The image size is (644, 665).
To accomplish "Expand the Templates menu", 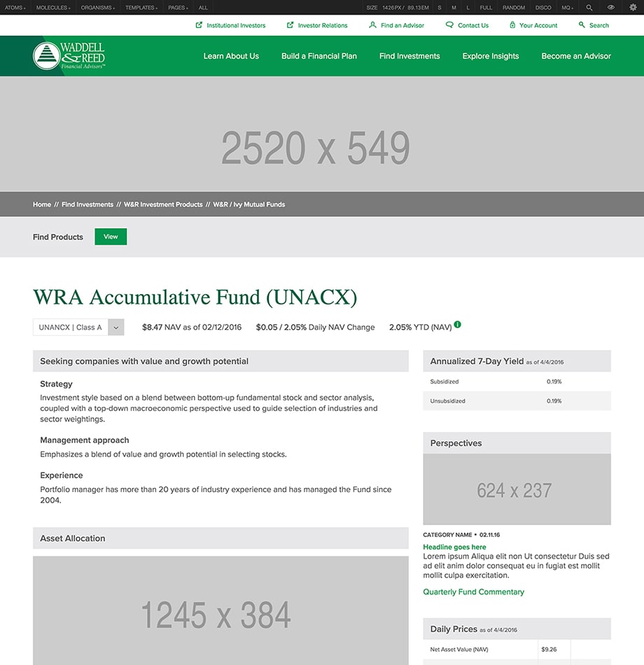I will 141,8.
